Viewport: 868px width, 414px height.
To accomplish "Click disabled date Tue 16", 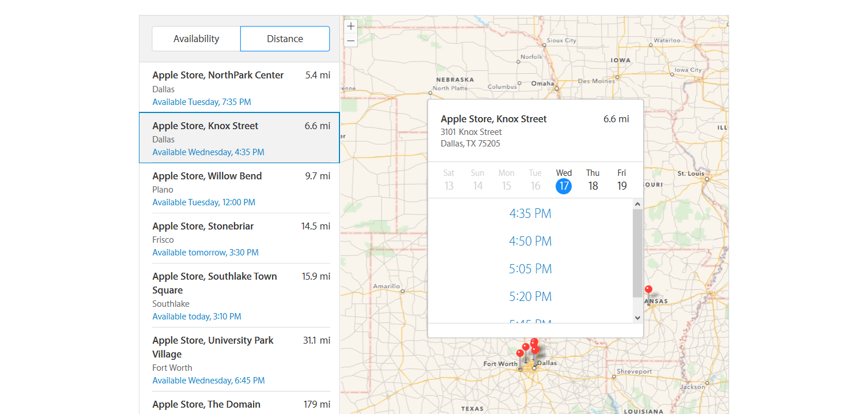I will click(535, 180).
